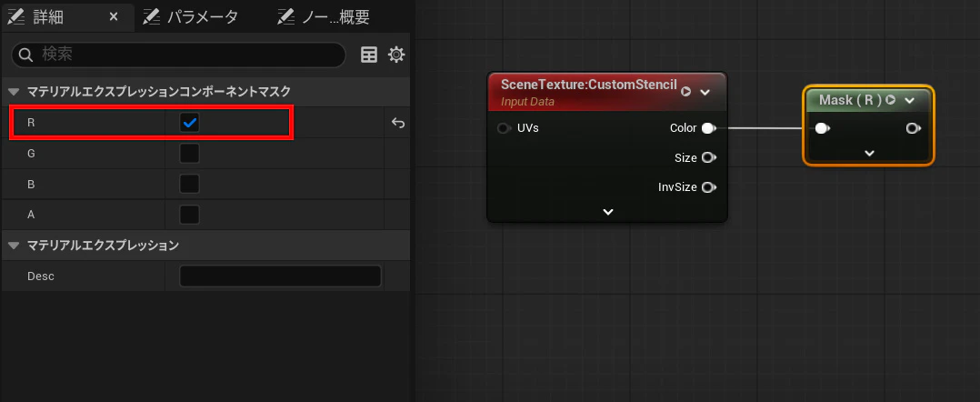Open SceneTexture node header dropdown chevron

coord(705,92)
